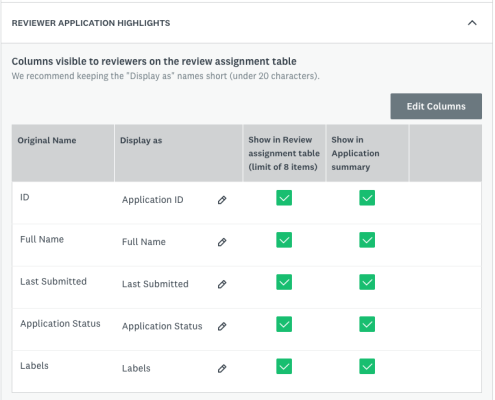Edit the Last Submitted display name

(x=222, y=284)
